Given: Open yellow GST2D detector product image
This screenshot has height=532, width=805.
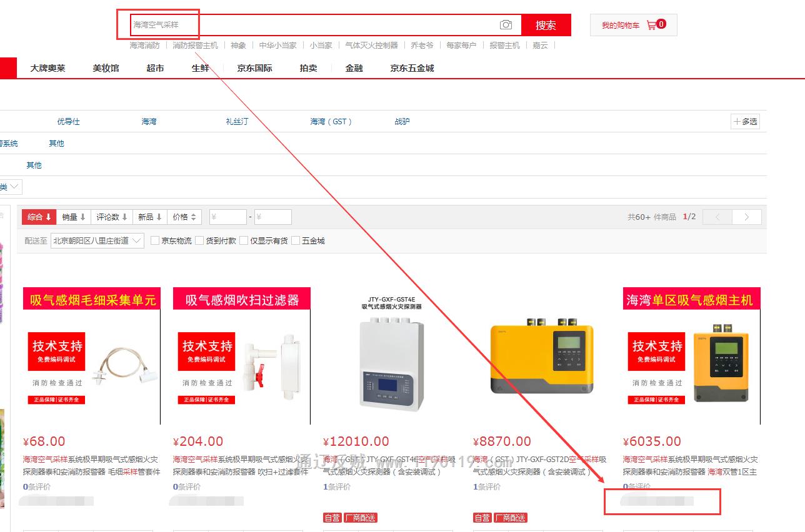Looking at the screenshot, I should [542, 356].
